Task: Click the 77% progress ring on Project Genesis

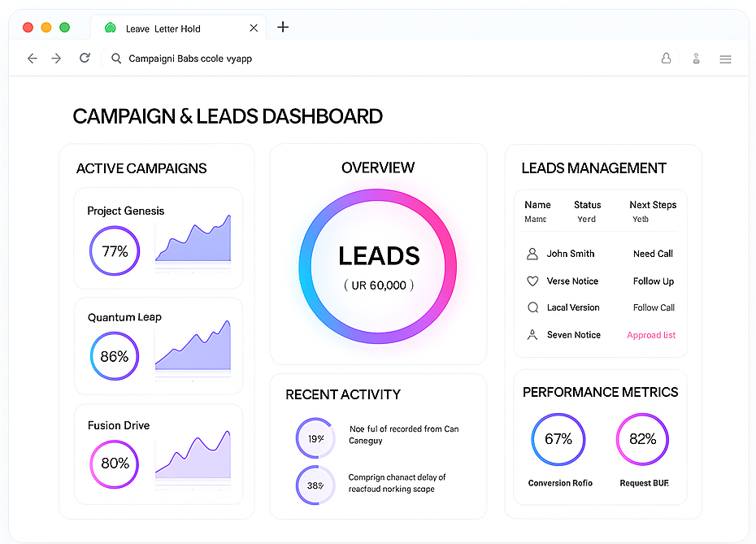Action: coord(115,251)
